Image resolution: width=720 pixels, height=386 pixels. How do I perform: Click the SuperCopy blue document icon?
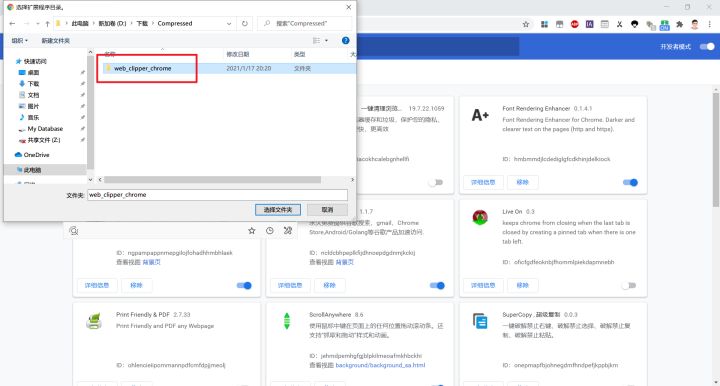click(480, 321)
